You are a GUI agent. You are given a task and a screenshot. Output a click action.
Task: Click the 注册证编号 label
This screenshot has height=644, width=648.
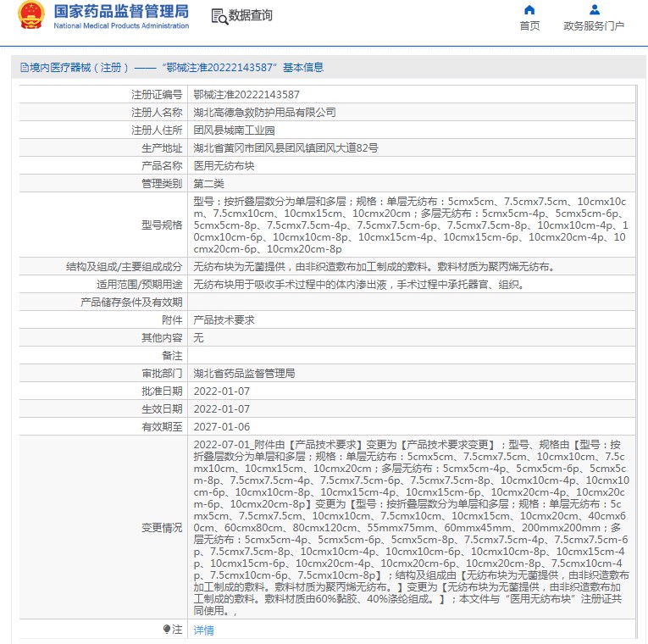click(157, 95)
